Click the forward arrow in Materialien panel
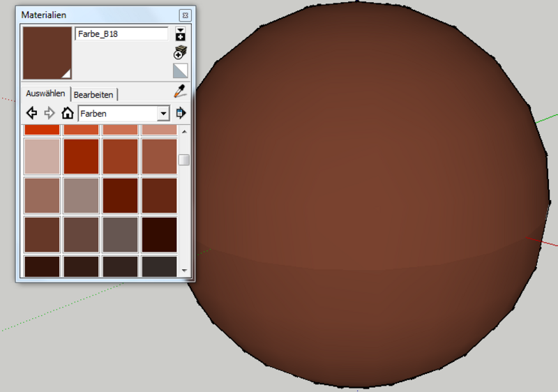This screenshot has height=392, width=558. point(50,113)
